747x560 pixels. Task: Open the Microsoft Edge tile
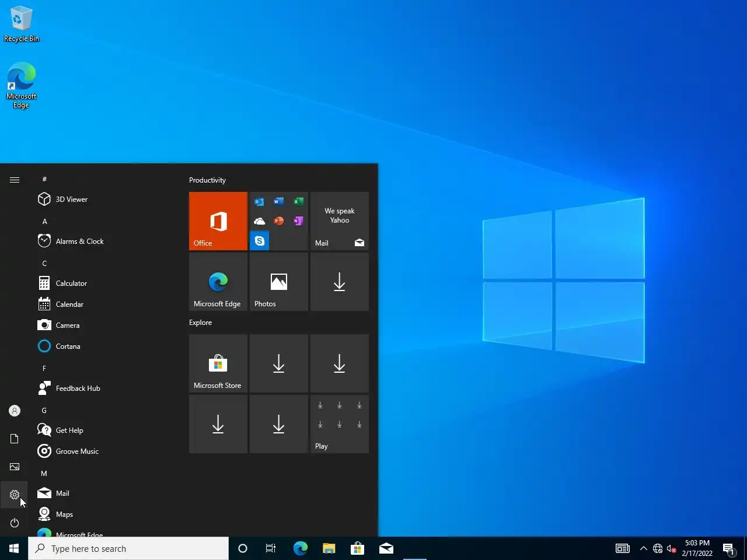tap(218, 282)
